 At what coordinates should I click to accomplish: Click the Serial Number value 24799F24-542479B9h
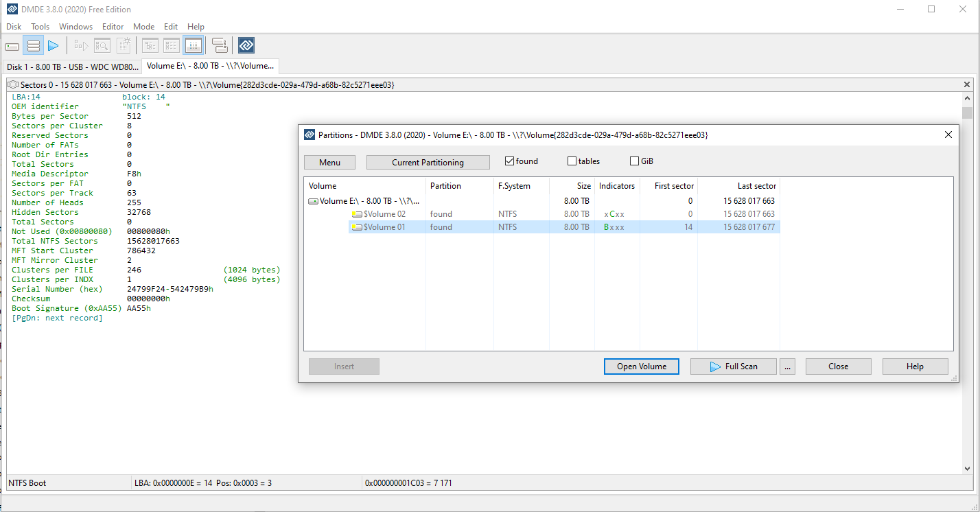pos(170,289)
